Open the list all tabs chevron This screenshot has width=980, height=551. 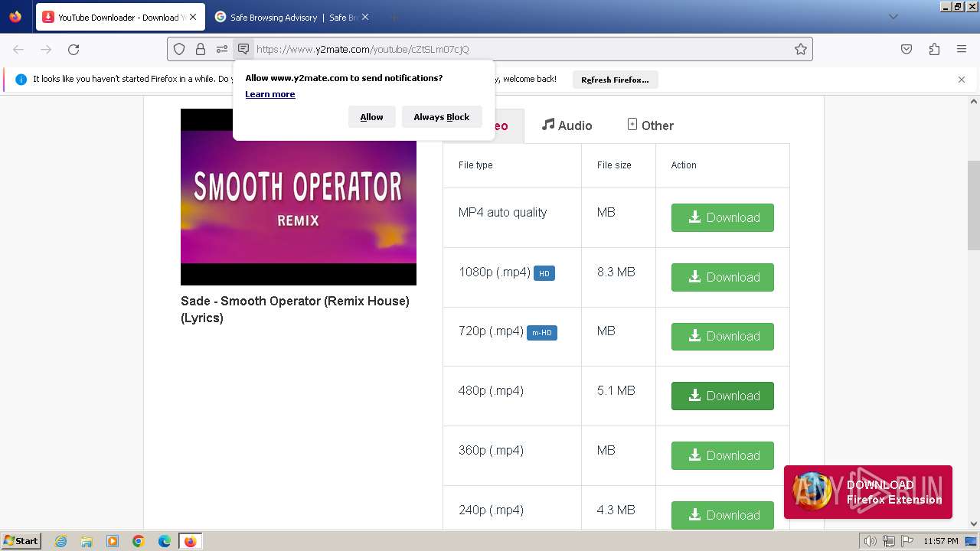[x=893, y=17]
